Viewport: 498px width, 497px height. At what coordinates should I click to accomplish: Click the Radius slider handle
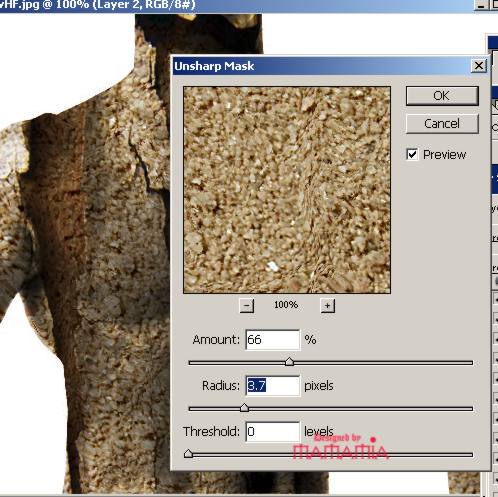[244, 407]
